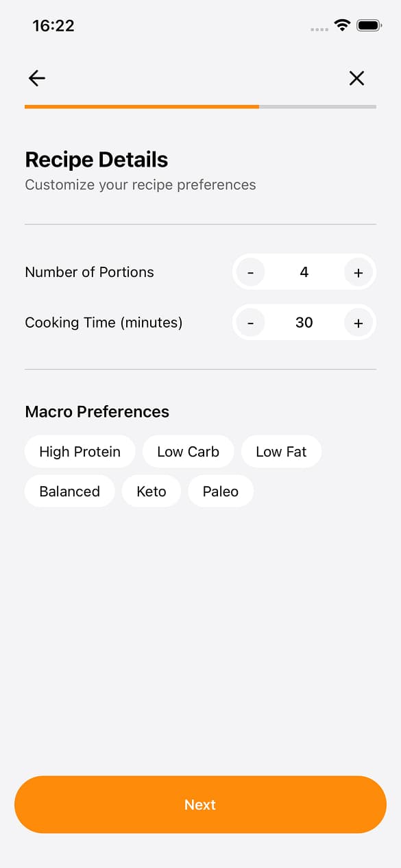The height and width of the screenshot is (868, 401).
Task: Tap the portions value showing 4
Action: click(x=304, y=272)
